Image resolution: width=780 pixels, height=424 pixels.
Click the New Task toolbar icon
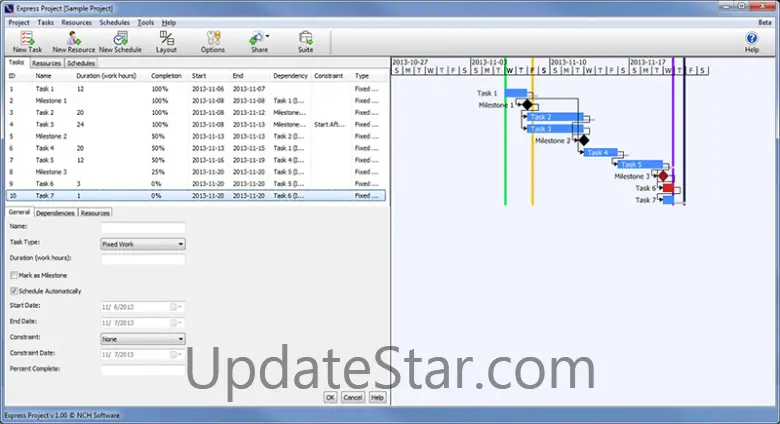tap(27, 42)
